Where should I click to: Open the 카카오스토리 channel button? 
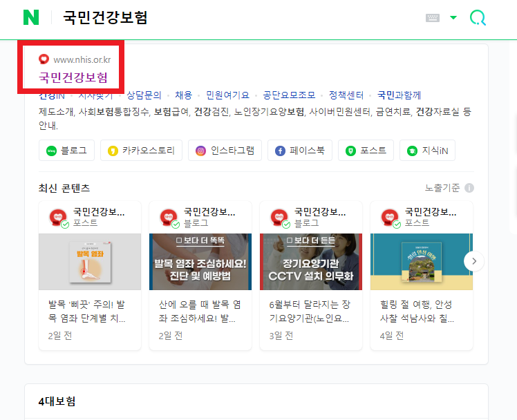pos(141,151)
